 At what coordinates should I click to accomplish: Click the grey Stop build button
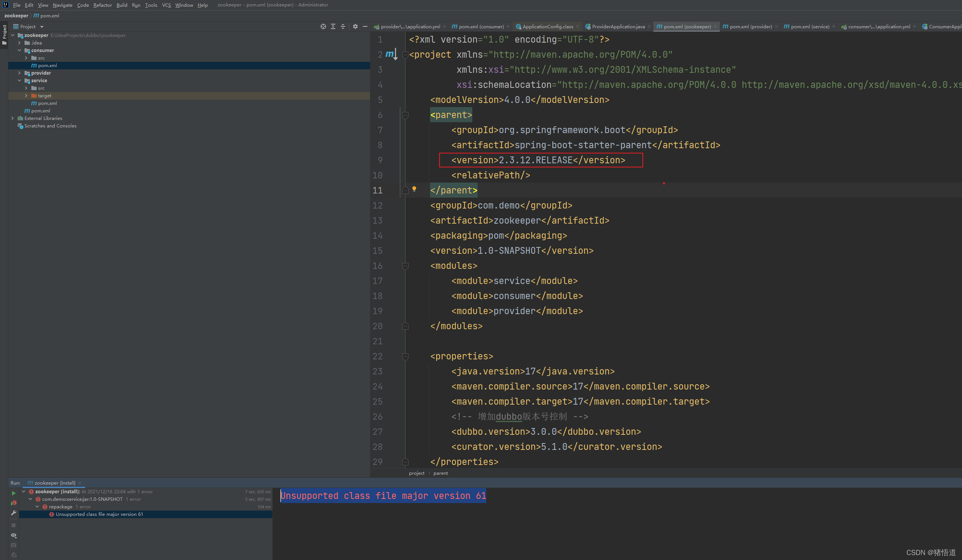pos(13,525)
